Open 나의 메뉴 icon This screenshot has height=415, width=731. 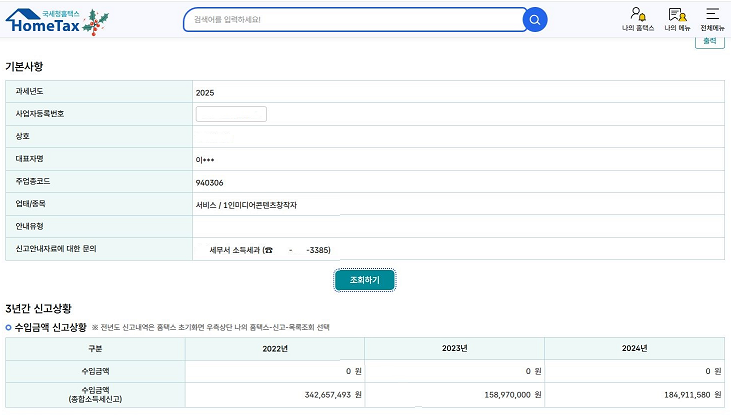677,20
